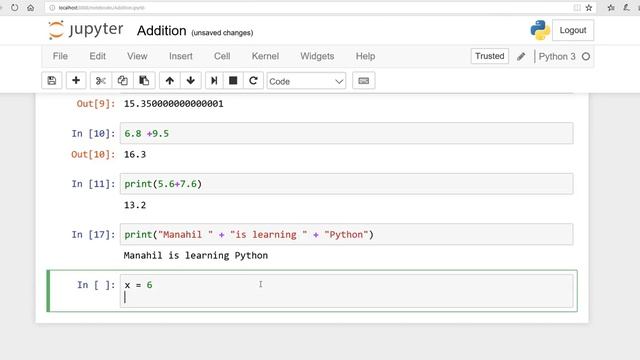Screen dimensions: 640x360
Task: Cut selected cells with scissors icon
Action: 100,81
